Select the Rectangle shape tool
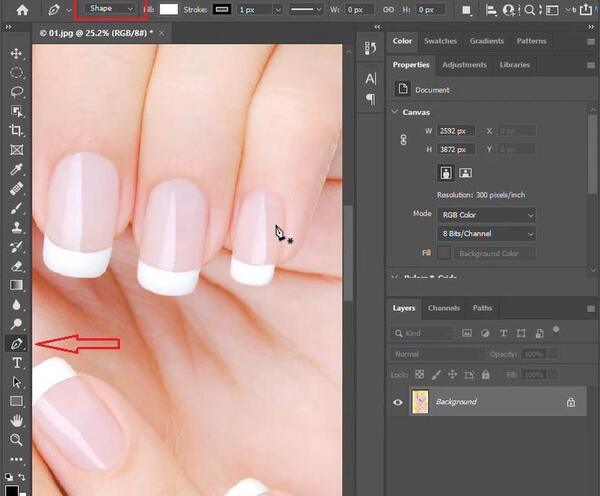The image size is (600, 496). pos(16,401)
